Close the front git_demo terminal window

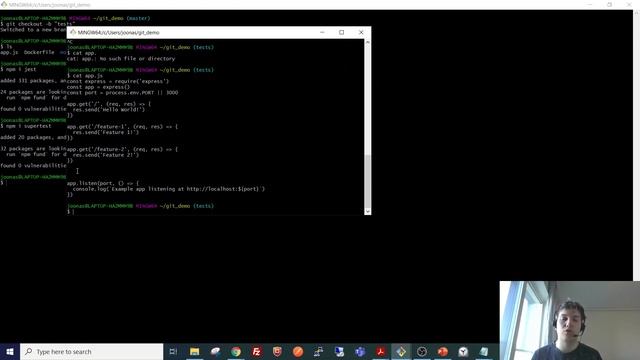(361, 32)
